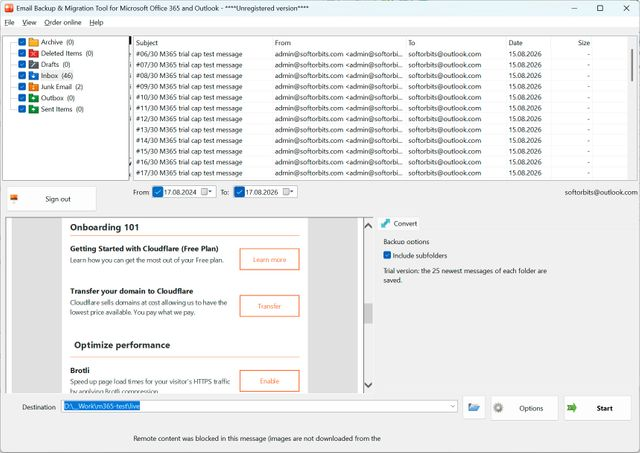Viewport: 640px width, 453px height.
Task: Click the Archive folder icon
Action: (x=33, y=42)
